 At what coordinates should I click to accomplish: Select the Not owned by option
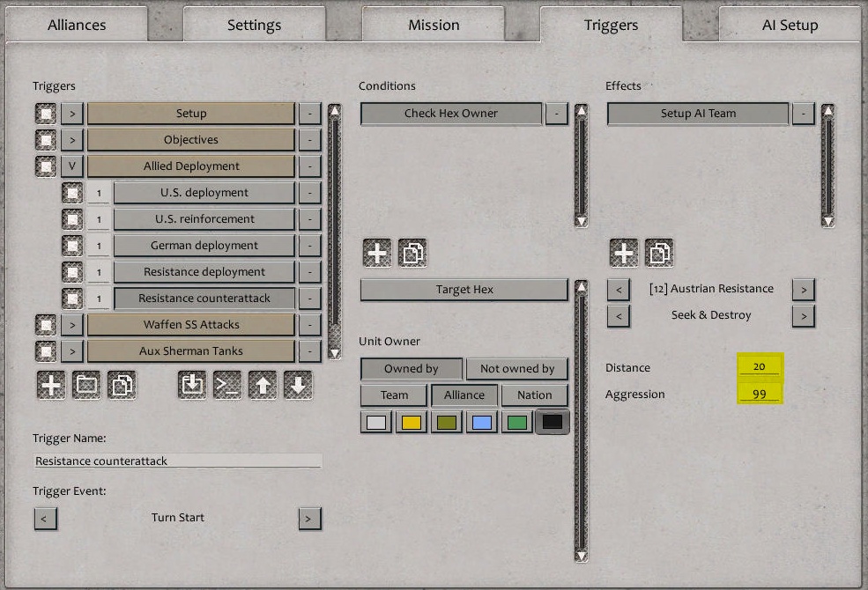[517, 368]
